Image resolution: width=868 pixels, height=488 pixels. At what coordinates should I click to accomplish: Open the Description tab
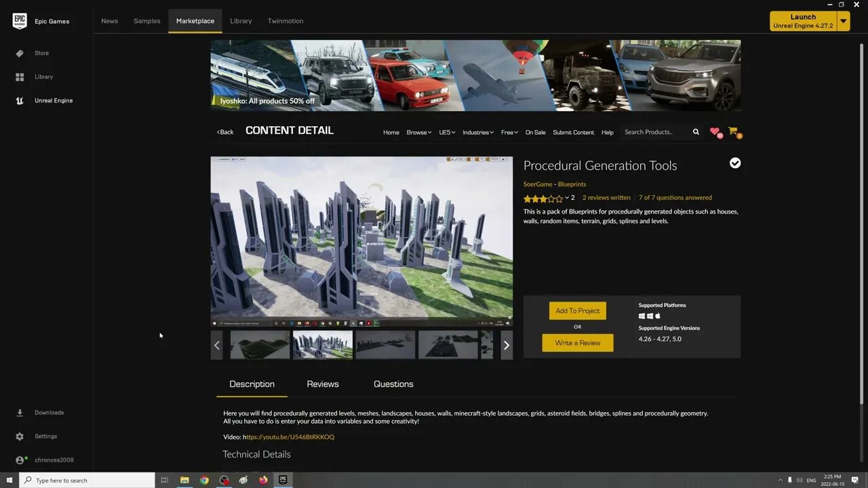252,384
